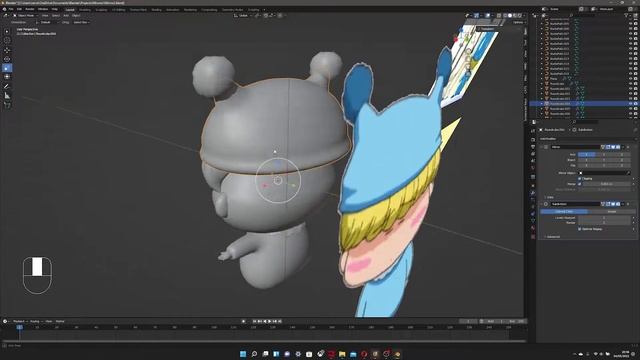The height and width of the screenshot is (360, 640).
Task: Open the Material properties tab
Action: click(533, 228)
